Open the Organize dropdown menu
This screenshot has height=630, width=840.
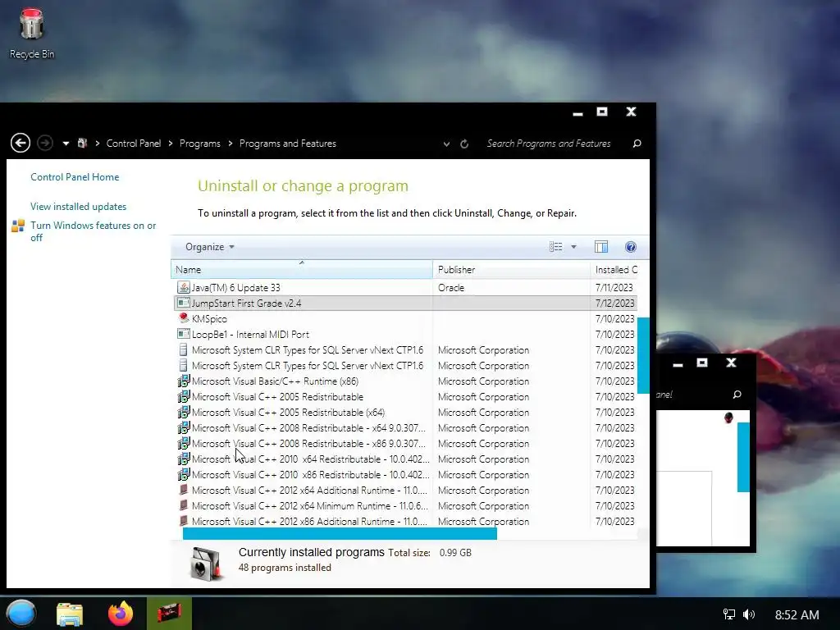click(x=209, y=247)
